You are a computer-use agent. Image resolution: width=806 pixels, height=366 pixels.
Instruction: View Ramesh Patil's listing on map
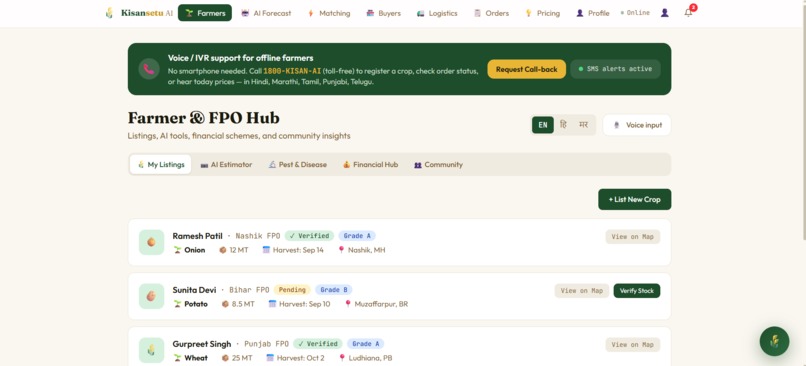[633, 236]
